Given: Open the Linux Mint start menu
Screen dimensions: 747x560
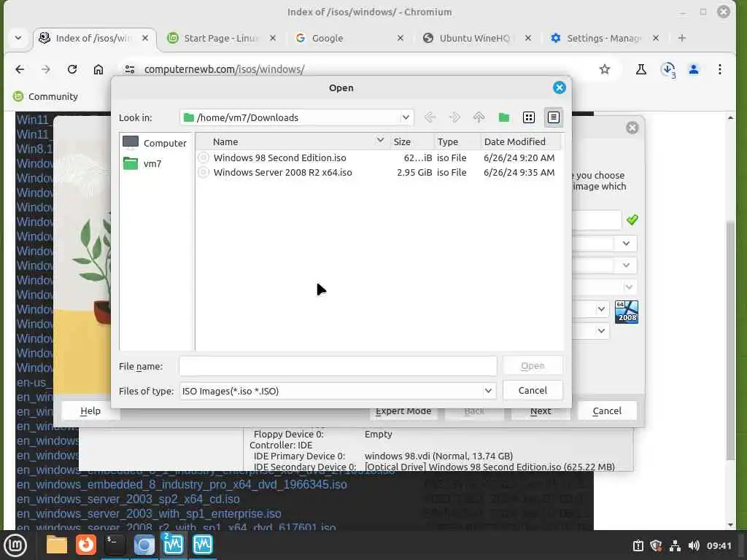Looking at the screenshot, I should click(x=15, y=545).
